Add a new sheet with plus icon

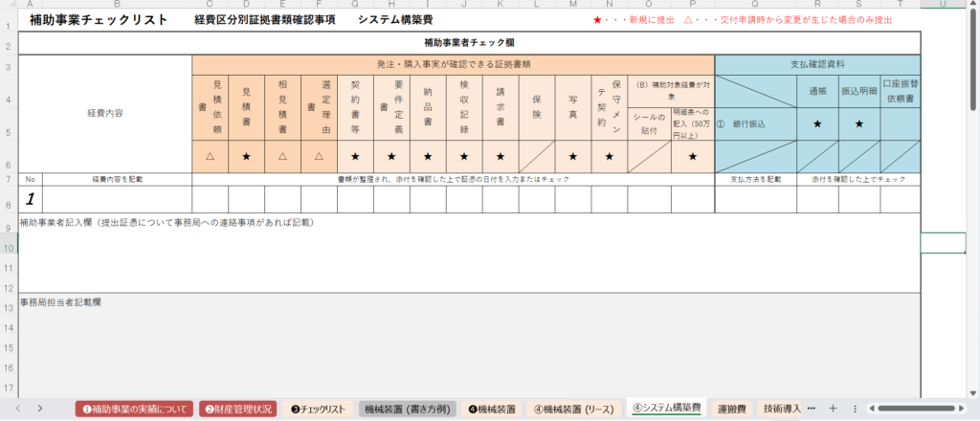833,409
